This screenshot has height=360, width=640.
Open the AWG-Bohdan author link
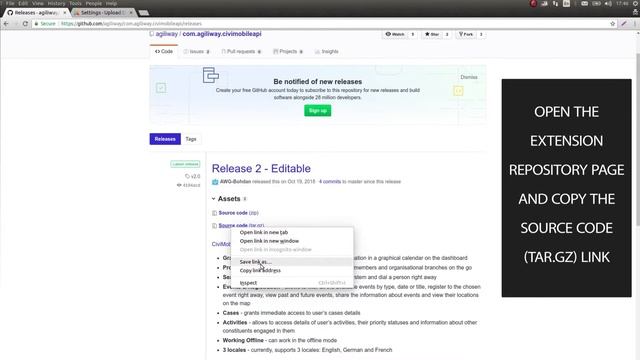pos(236,182)
